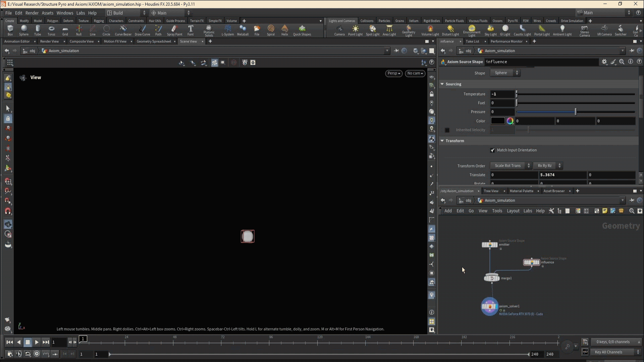Screen dimensions: 644x362
Task: Toggle the real-time playback clock button
Action: (x=37, y=354)
